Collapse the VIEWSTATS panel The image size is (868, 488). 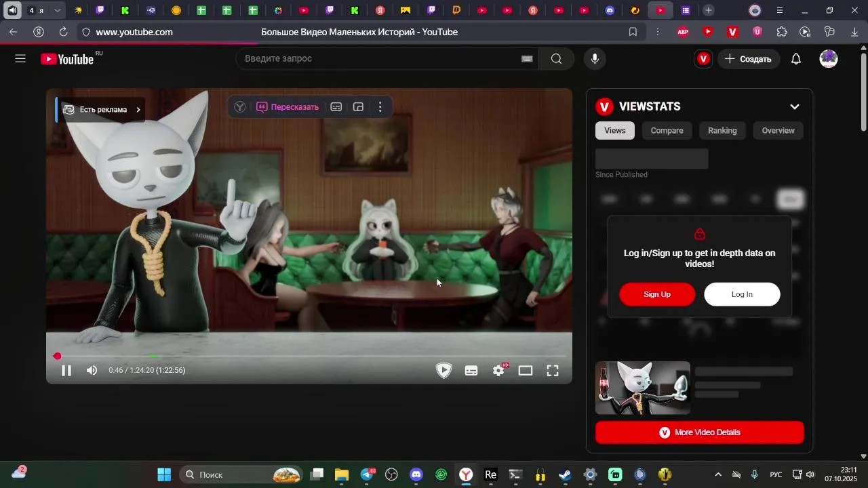tap(795, 106)
